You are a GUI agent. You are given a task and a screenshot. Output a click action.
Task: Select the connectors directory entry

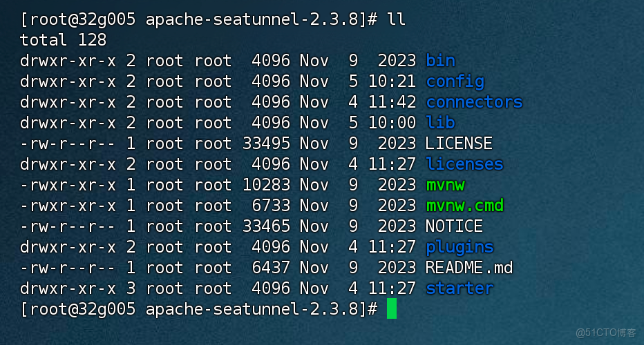[474, 102]
